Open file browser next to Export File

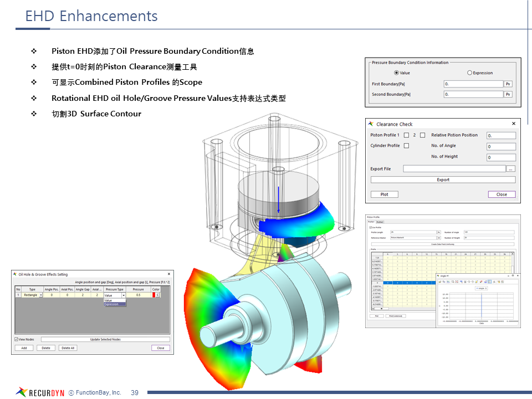pyautogui.click(x=511, y=168)
